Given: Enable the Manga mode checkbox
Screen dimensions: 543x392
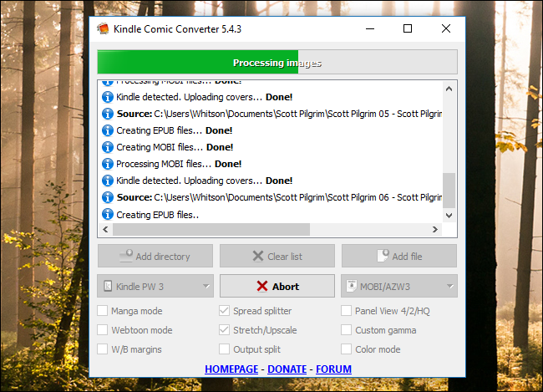Looking at the screenshot, I should (x=102, y=311).
